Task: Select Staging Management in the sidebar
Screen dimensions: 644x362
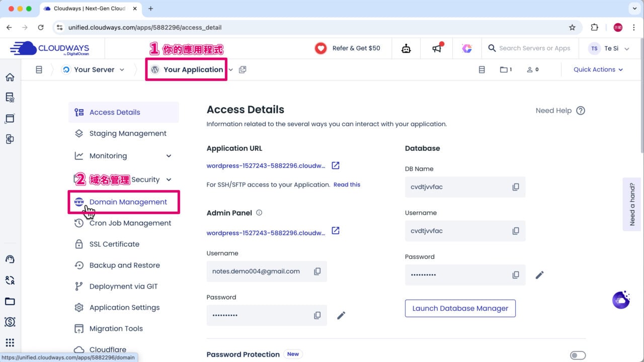Action: pos(128,133)
